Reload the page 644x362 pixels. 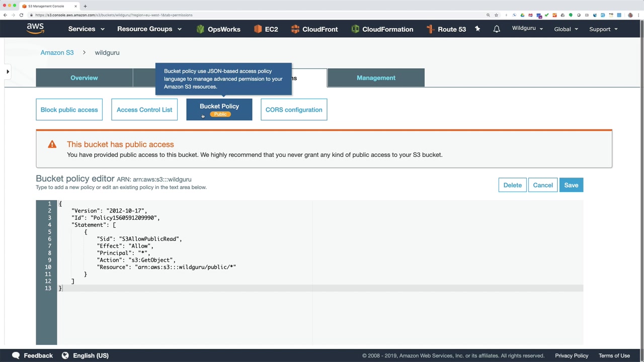(21, 15)
